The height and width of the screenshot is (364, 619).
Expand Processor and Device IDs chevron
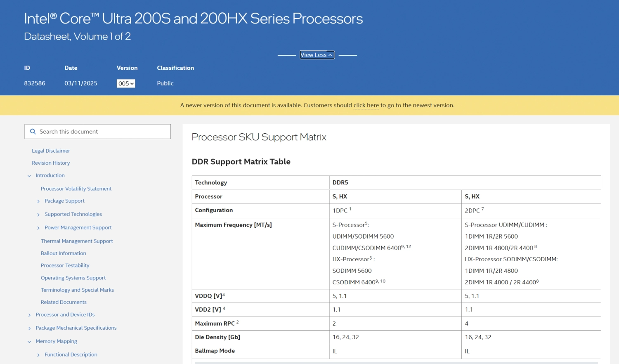(x=29, y=315)
